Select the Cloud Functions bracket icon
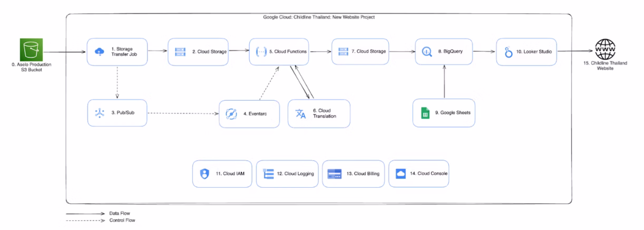The image size is (644, 230). pyautogui.click(x=261, y=52)
